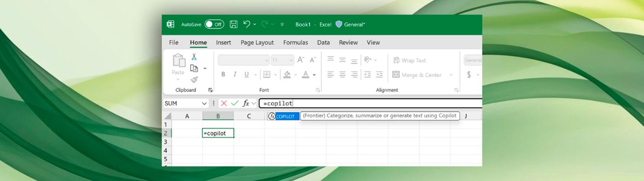Screen dimensions: 644x181
Task: Click the Select All corner triangle
Action: pos(167,116)
